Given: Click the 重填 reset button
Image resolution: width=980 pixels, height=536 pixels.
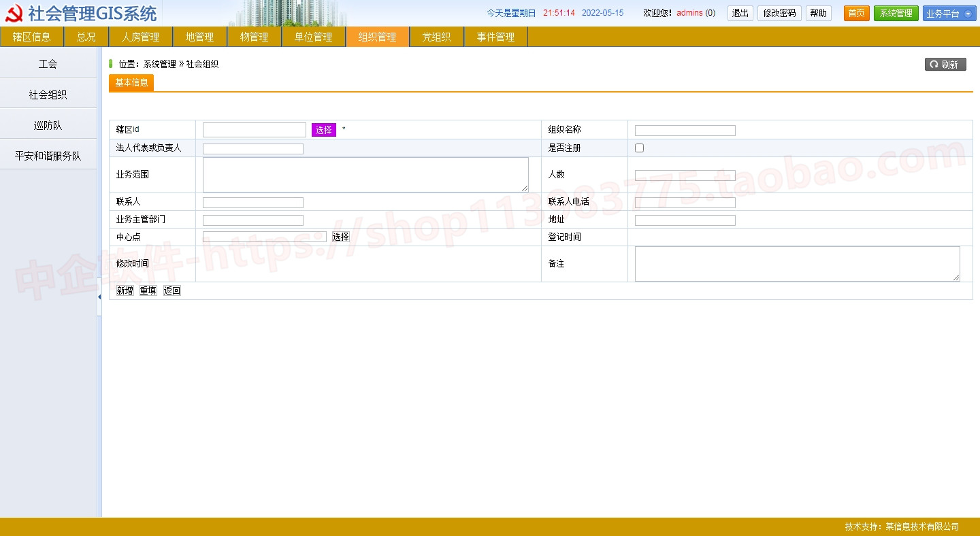Looking at the screenshot, I should (x=148, y=290).
